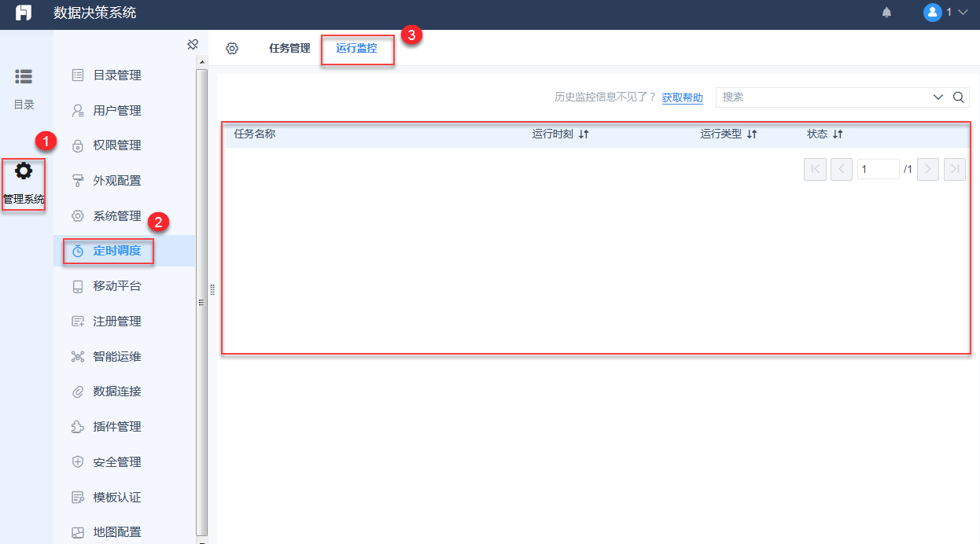Click the 安全管理 shield icon

click(77, 462)
